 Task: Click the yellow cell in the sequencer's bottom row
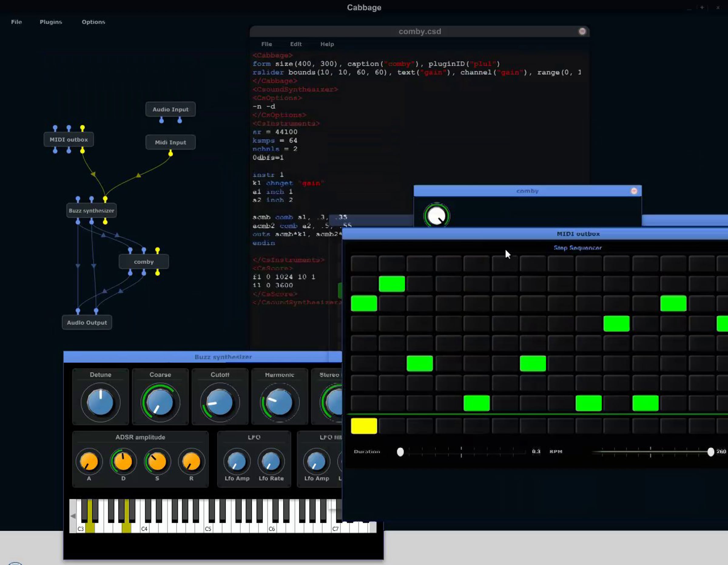[x=364, y=426]
